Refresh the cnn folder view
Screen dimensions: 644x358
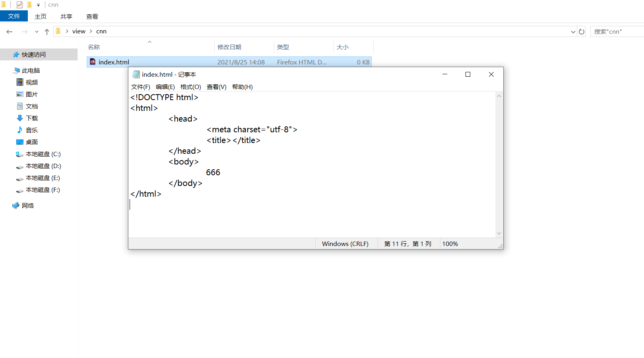coord(582,31)
